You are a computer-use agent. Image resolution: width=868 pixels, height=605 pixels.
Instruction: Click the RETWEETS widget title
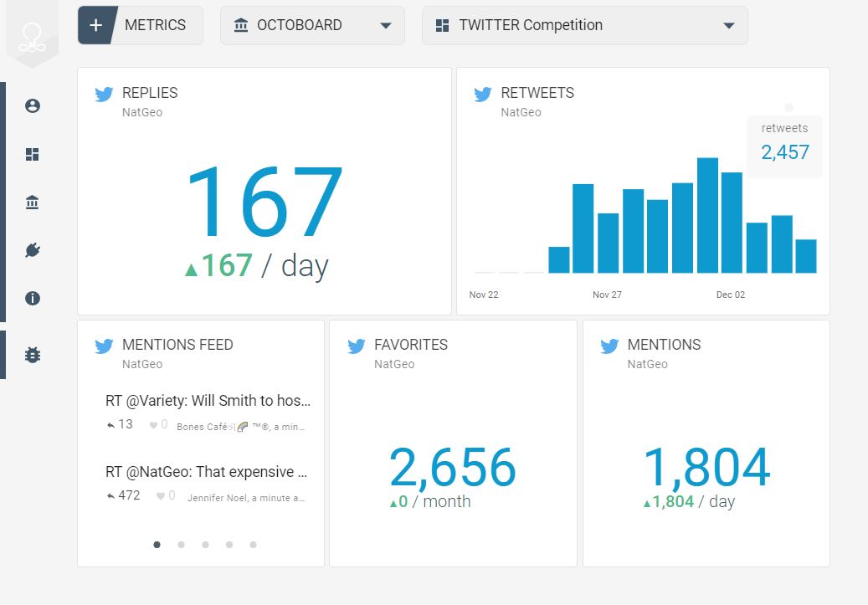pos(537,93)
